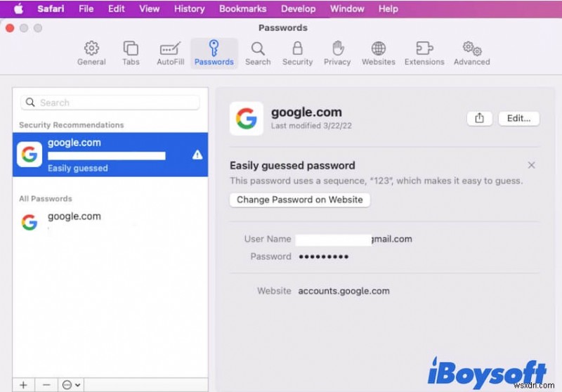Image resolution: width=562 pixels, height=392 pixels.
Task: Click the Edit... button
Action: coord(518,118)
